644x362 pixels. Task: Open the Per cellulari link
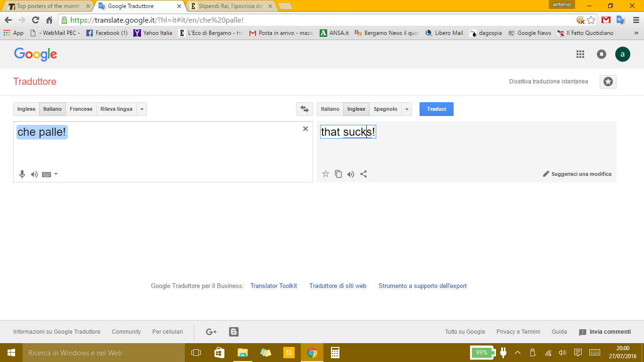[167, 332]
